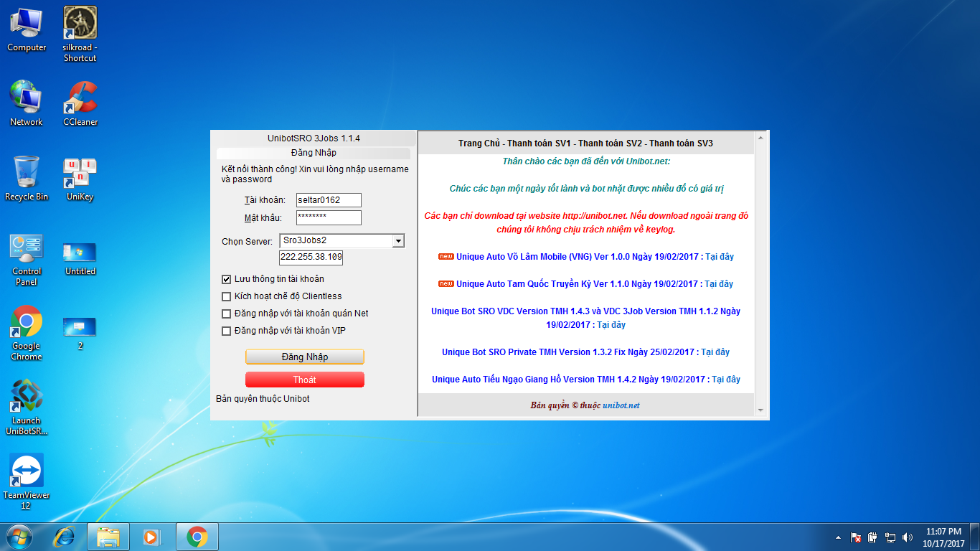Open the volume speaker tray icon
The width and height of the screenshot is (980, 551).
[x=908, y=537]
